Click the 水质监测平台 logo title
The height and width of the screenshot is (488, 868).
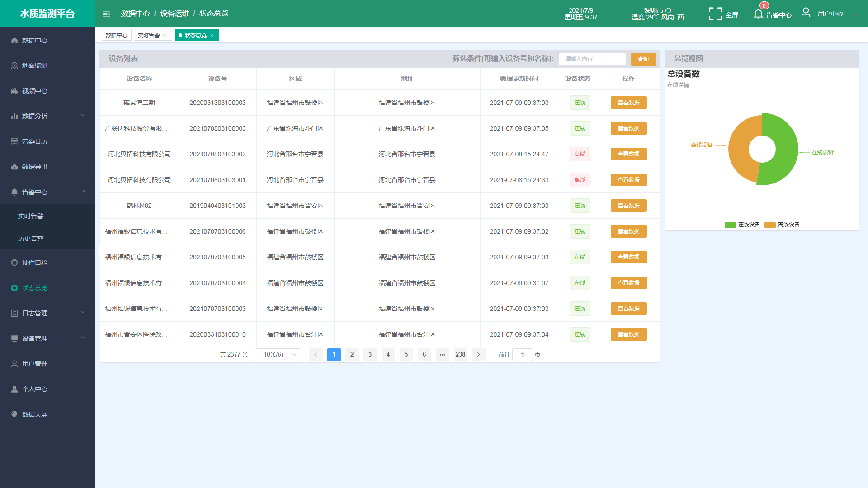[x=47, y=14]
